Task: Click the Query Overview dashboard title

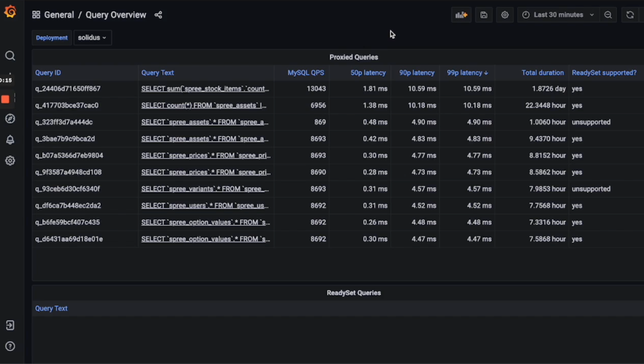Action: pos(116,15)
